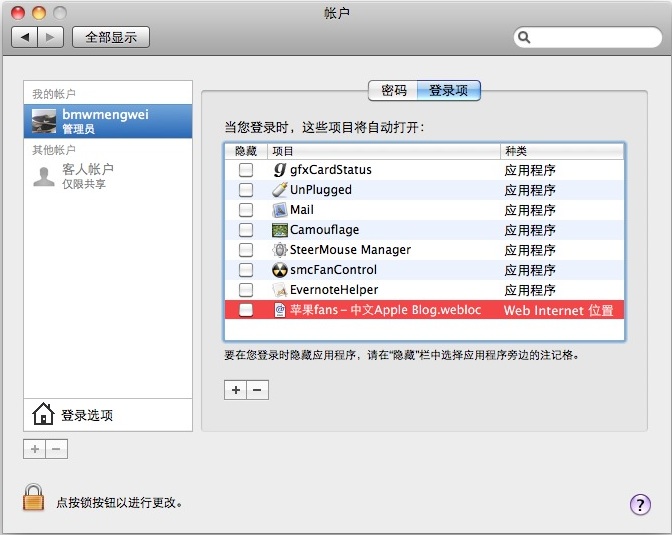Image resolution: width=672 pixels, height=535 pixels.
Task: Click the Mail app icon
Action: tap(280, 210)
